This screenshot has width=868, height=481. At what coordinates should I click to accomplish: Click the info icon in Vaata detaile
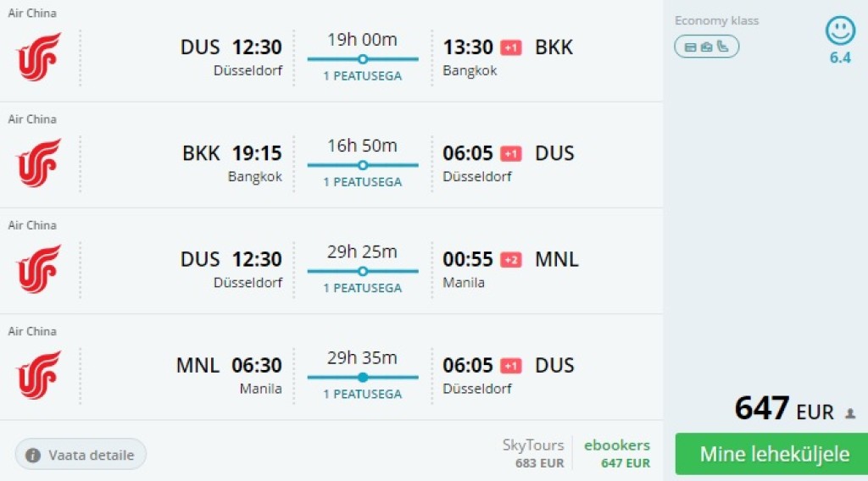click(x=33, y=456)
